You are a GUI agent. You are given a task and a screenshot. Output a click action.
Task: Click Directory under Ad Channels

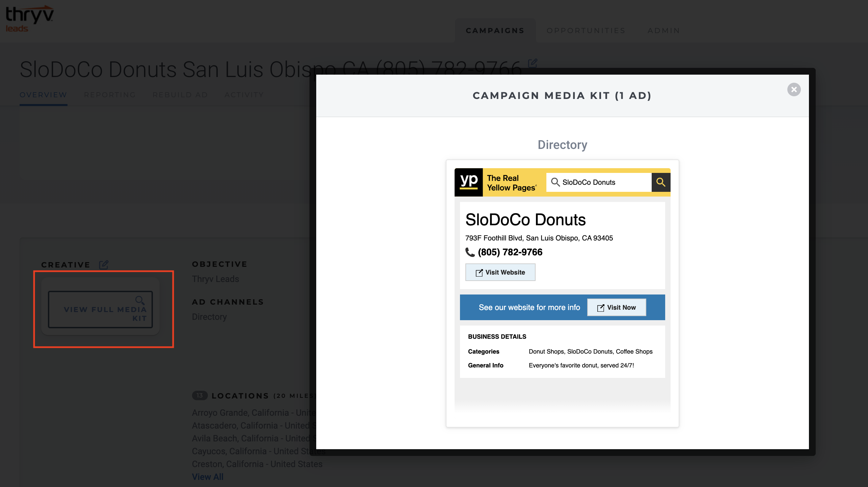[x=209, y=317]
